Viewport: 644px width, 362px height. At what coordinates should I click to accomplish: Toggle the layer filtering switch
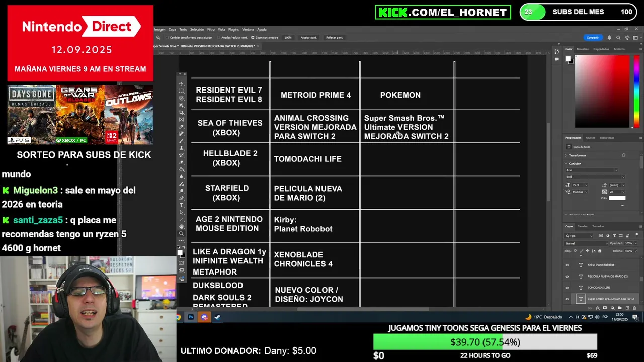(x=637, y=234)
